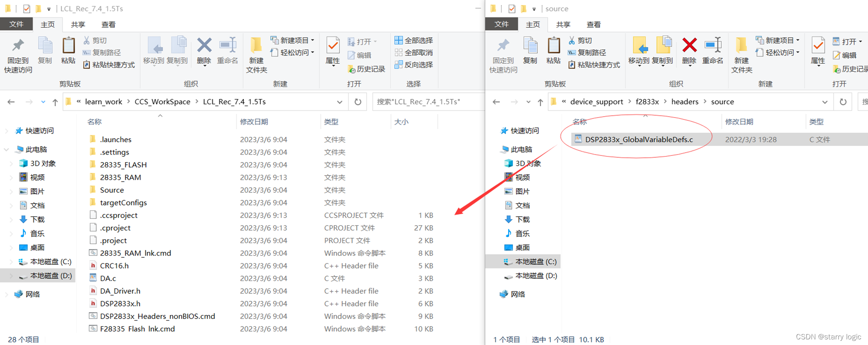Create new folder in source window
This screenshot has width=868, height=345.
coord(742,55)
